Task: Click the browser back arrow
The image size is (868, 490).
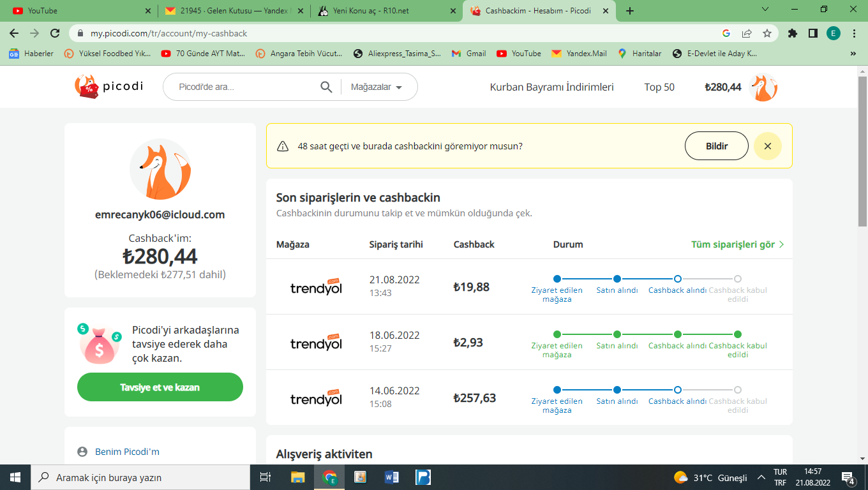Action: pos(14,33)
